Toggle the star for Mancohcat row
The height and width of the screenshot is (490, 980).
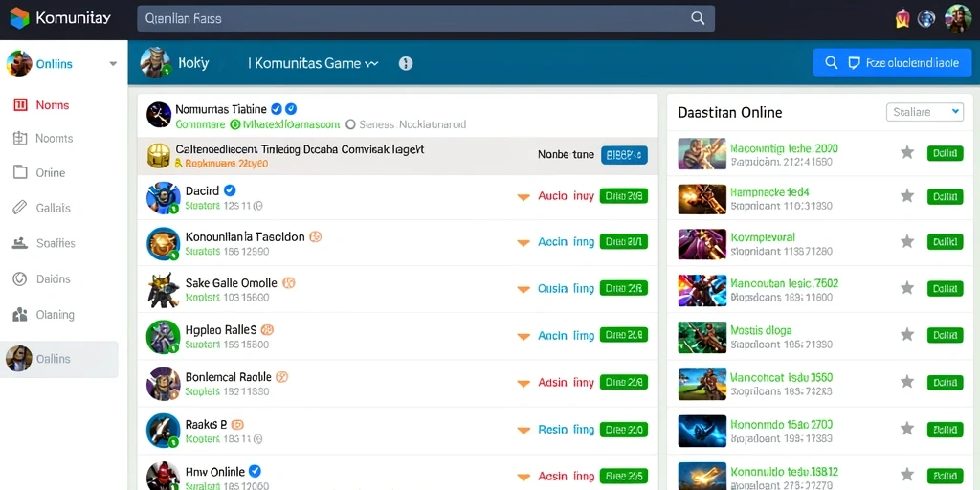pos(907,381)
